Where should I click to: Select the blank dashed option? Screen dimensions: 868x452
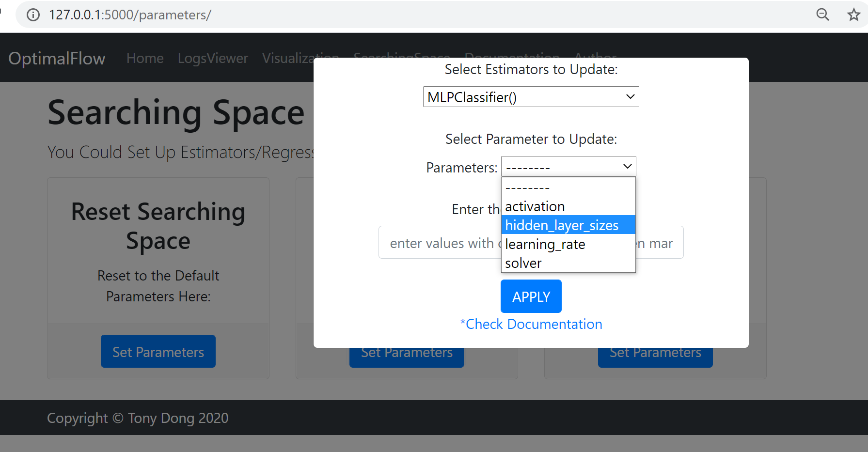[x=527, y=187]
